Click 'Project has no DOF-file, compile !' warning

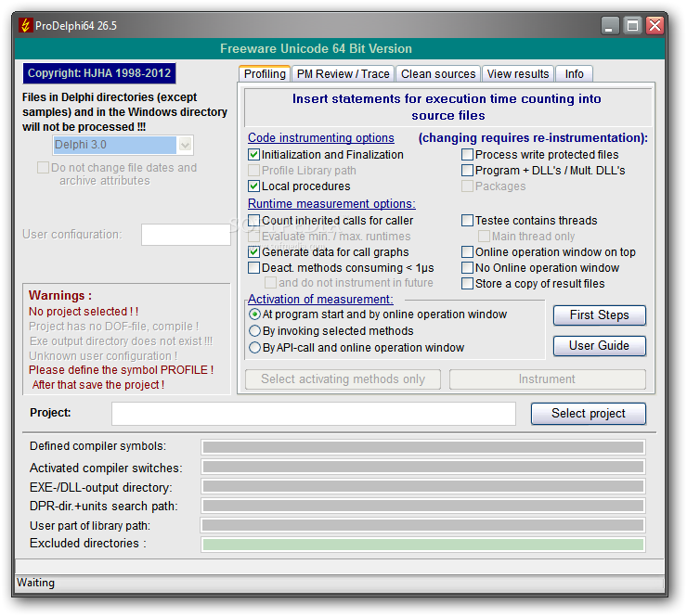coord(114,327)
